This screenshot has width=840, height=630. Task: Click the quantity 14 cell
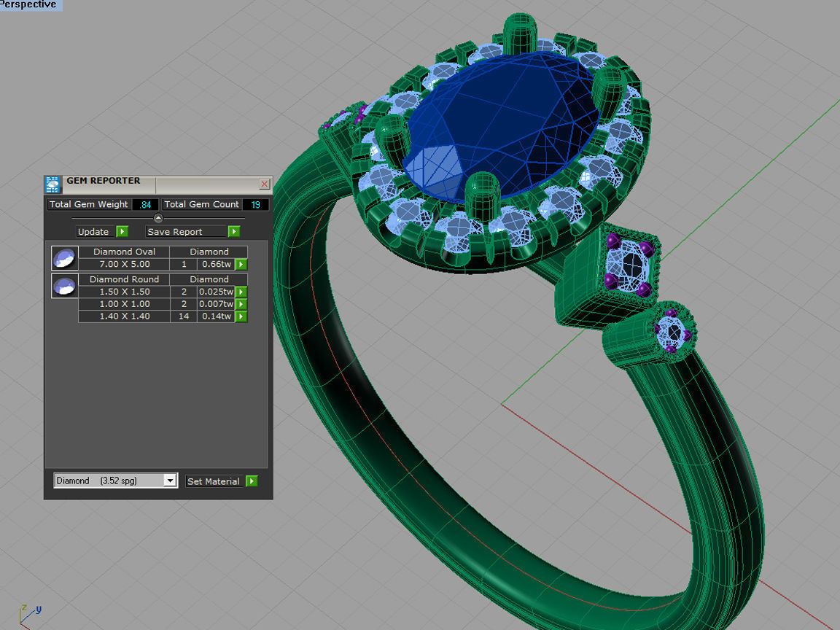[184, 316]
